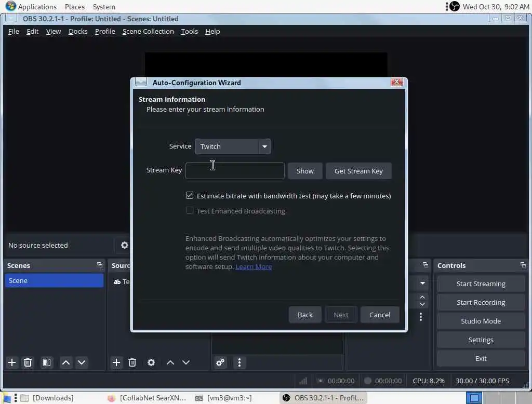Open the Profile menu
532x404 pixels.
pos(105,32)
